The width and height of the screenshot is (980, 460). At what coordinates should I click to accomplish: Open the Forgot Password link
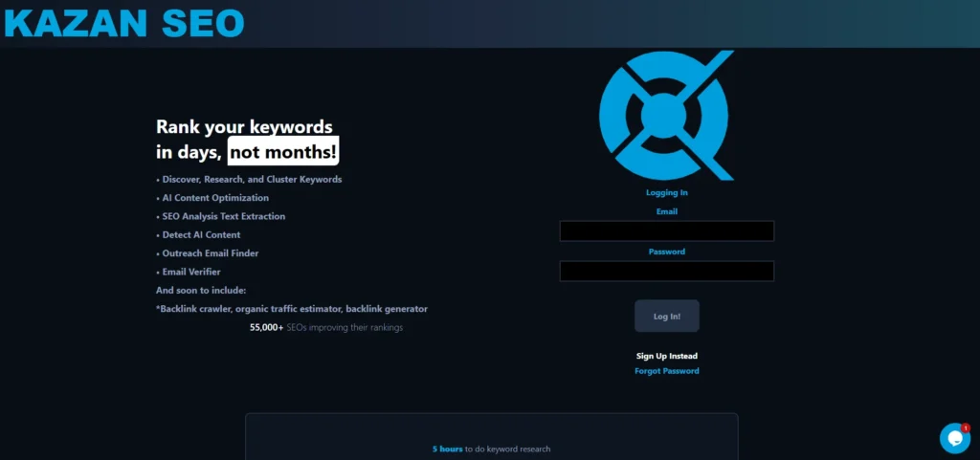pos(667,371)
